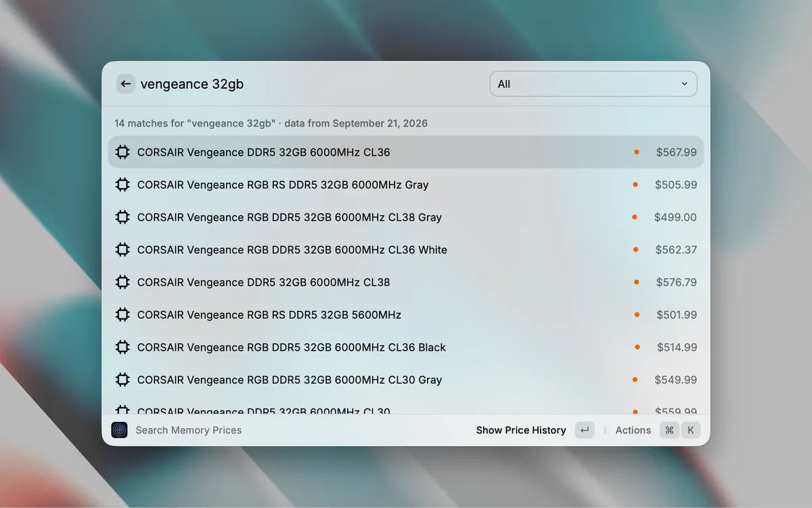Click chip icon for Vengeance RGB CL36 Black
The height and width of the screenshot is (508, 812).
122,347
